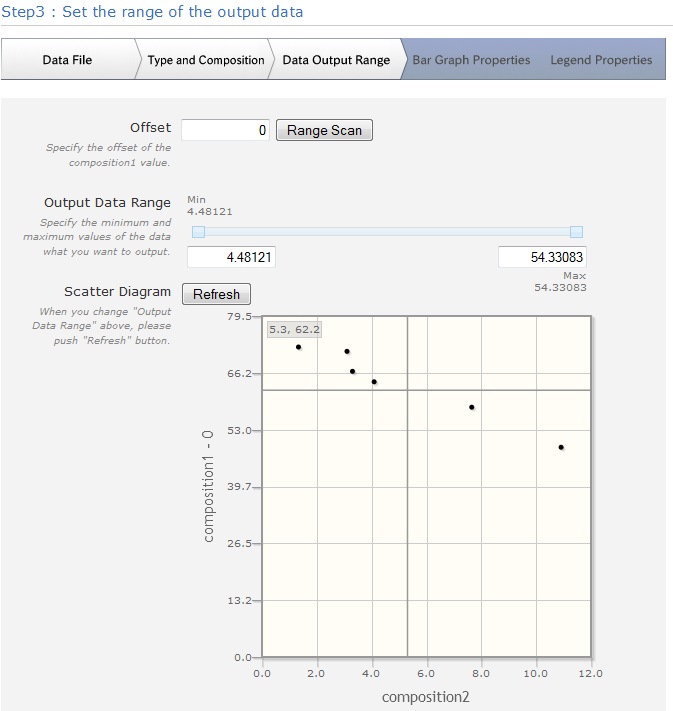Open the Data File step tab
The image size is (673, 711).
67,60
